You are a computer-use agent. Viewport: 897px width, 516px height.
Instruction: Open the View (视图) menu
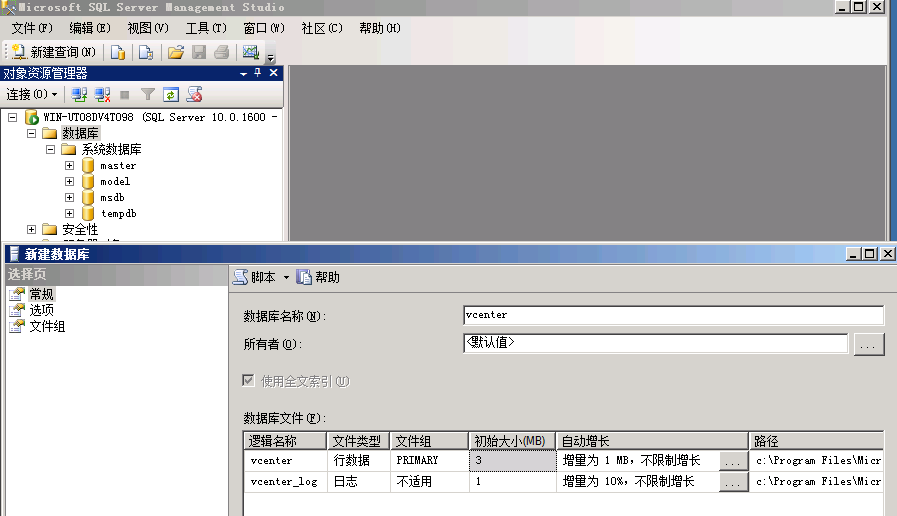148,28
